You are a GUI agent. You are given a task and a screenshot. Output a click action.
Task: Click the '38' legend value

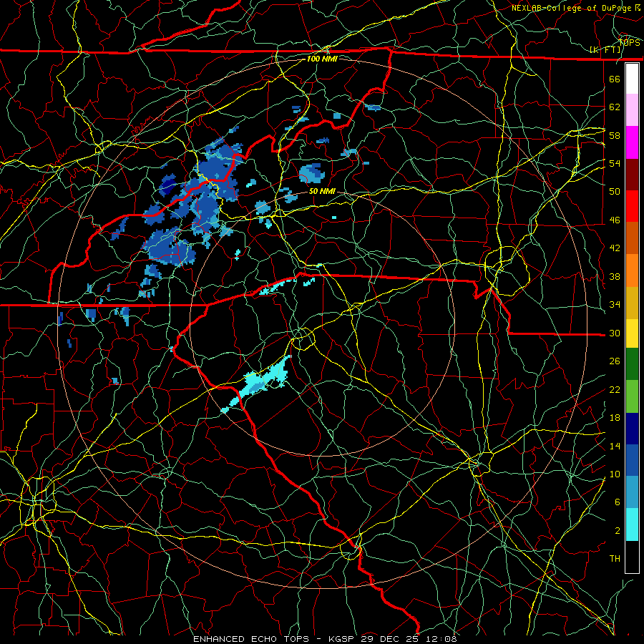[x=615, y=276]
